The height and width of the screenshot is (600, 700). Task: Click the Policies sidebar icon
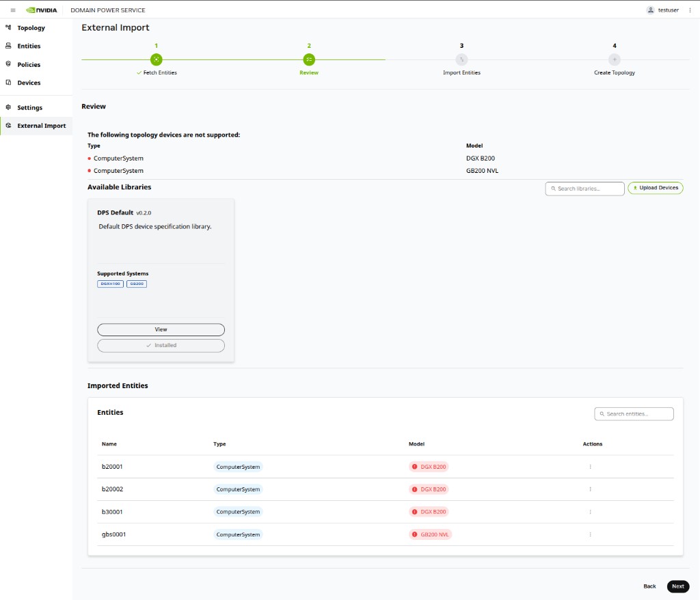(x=8, y=64)
